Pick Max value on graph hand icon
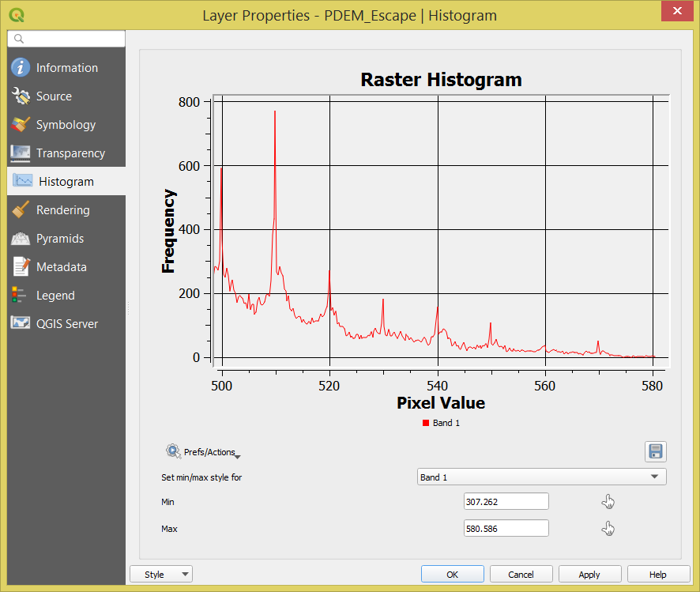The image size is (700, 592). pos(608,529)
